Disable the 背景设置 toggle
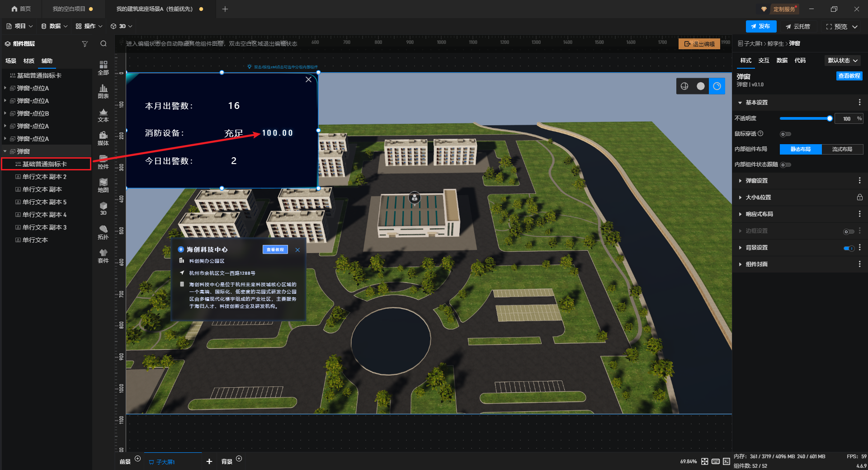The height and width of the screenshot is (470, 868). [x=849, y=248]
